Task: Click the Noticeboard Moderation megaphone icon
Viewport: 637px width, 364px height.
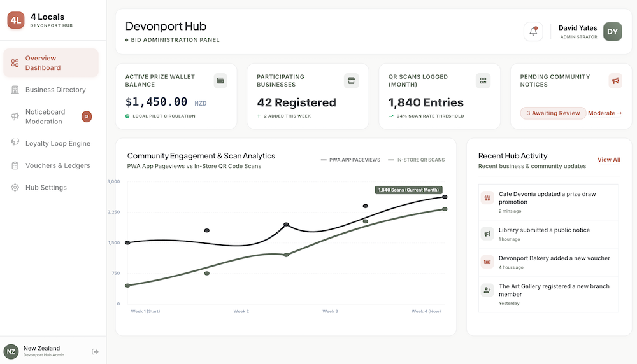Action: click(x=15, y=116)
